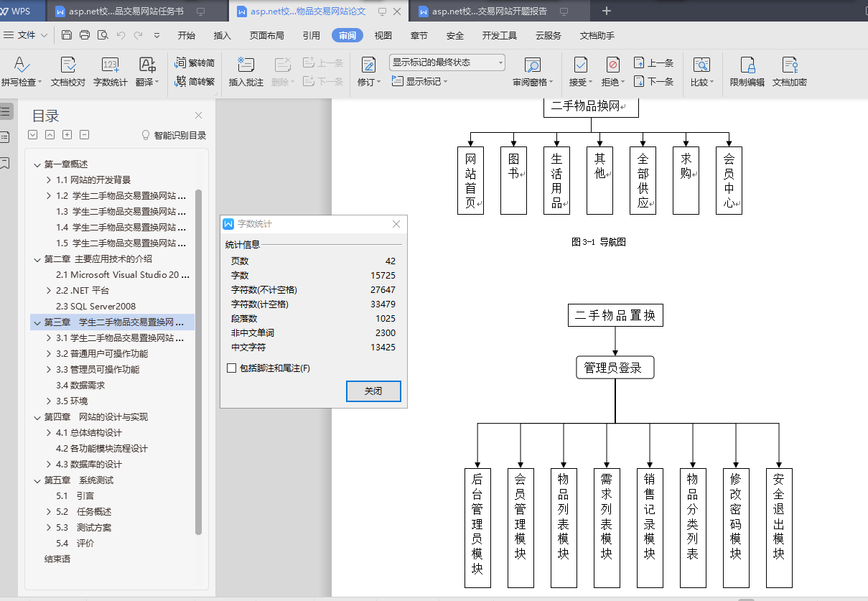
Task: Insert a comment with 插入批注
Action: pyautogui.click(x=246, y=73)
